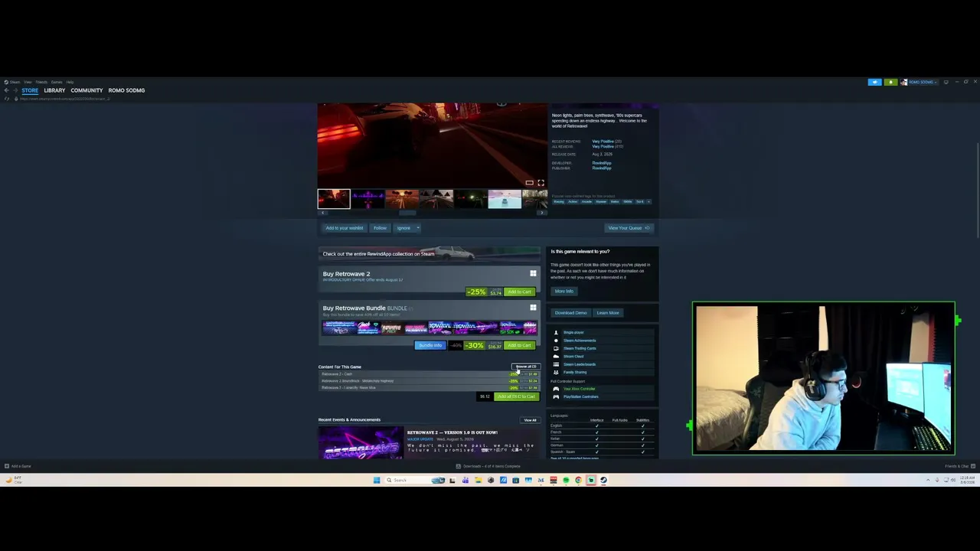Follow this game

point(380,228)
